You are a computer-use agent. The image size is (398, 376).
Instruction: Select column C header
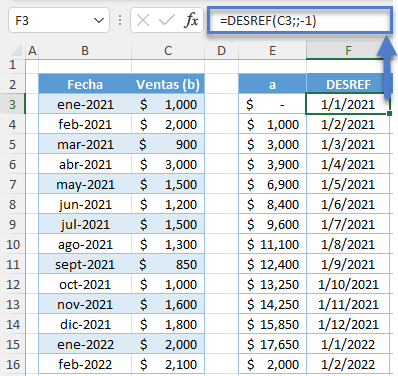click(168, 51)
